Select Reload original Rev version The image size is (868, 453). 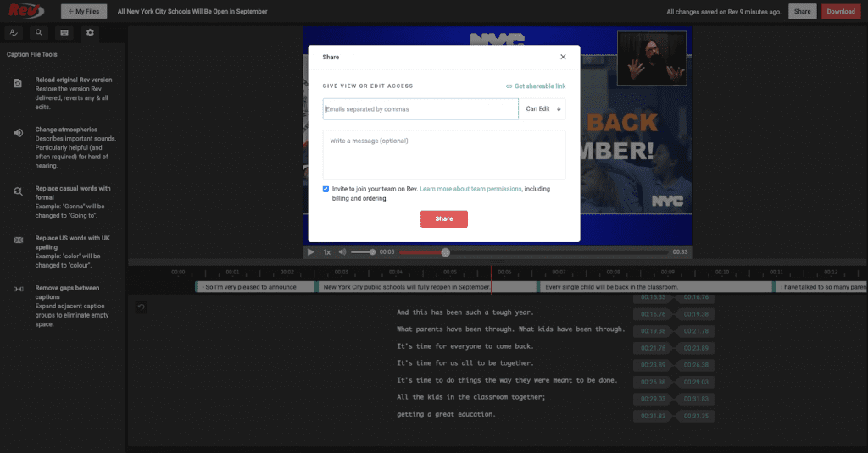tap(74, 80)
